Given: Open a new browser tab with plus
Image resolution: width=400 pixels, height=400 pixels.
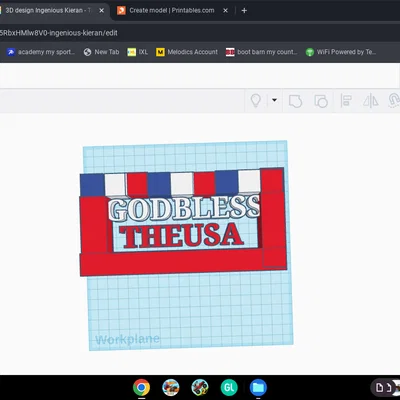Looking at the screenshot, I should click(244, 11).
